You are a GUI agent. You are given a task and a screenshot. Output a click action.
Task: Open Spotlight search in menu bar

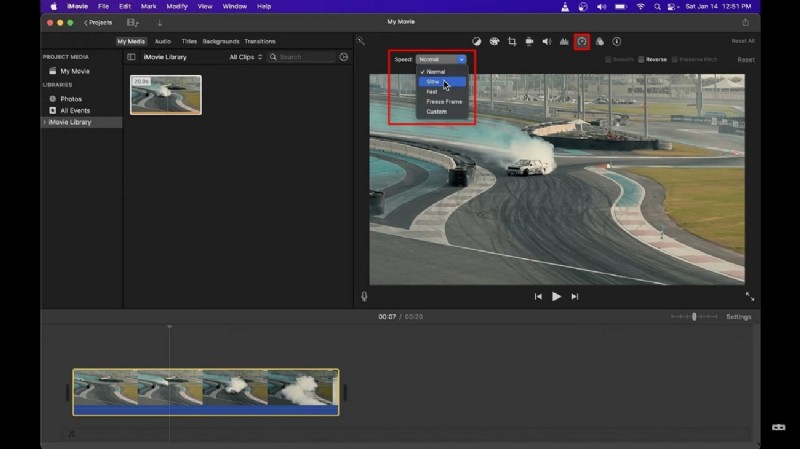657,7
